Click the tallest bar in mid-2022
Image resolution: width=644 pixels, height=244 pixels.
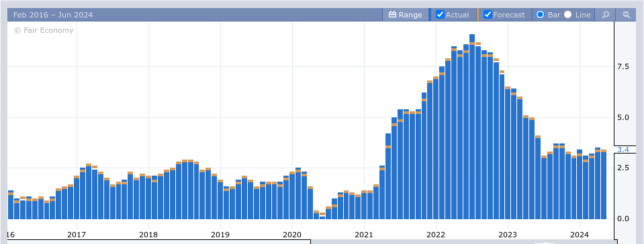(x=472, y=127)
